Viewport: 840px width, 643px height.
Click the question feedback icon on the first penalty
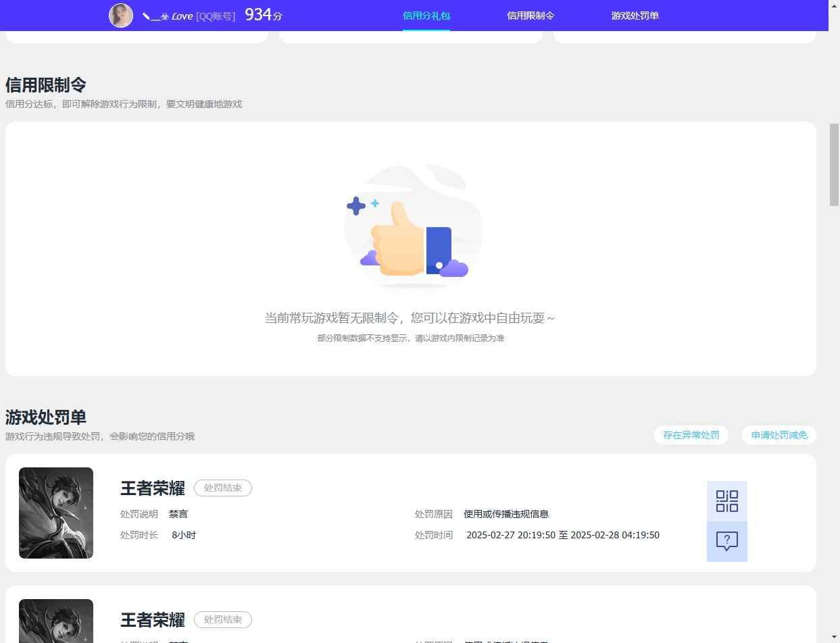[726, 541]
